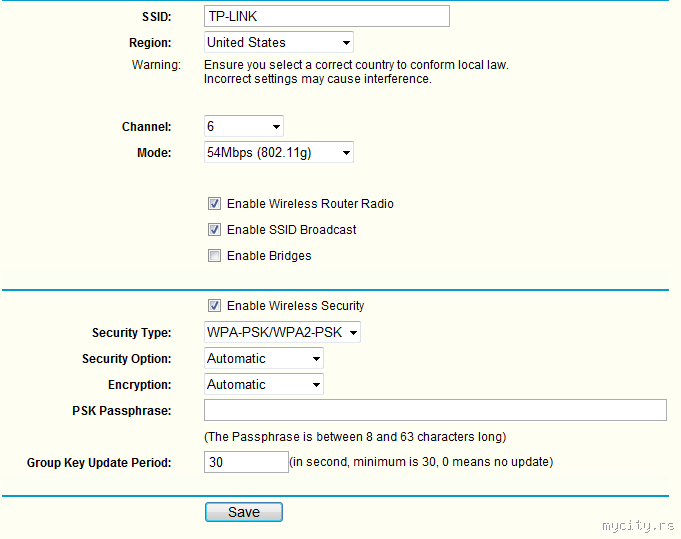
Task: Toggle the Enable Wireless Security checkbox
Action: pos(214,306)
